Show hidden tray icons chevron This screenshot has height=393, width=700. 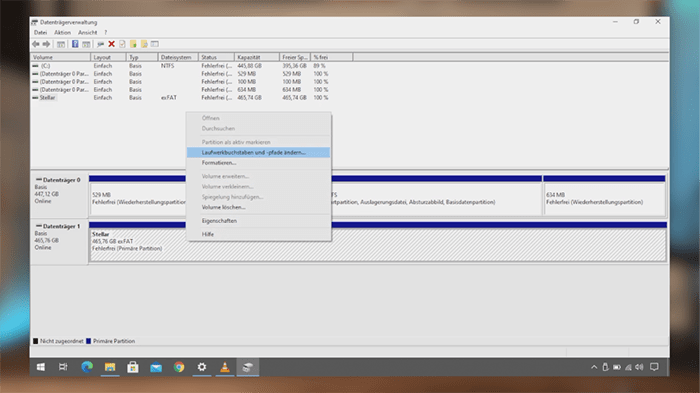[x=594, y=367]
